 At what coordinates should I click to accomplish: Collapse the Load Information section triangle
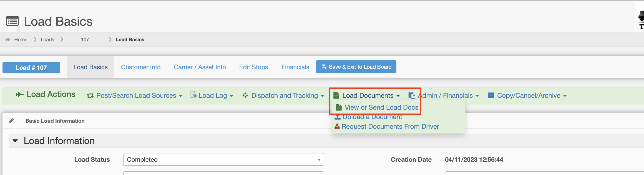(15, 141)
